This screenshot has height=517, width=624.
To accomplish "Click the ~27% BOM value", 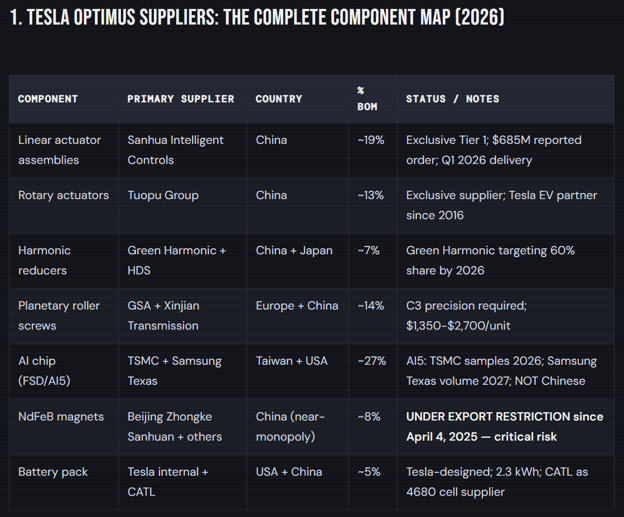I will pyautogui.click(x=371, y=361).
